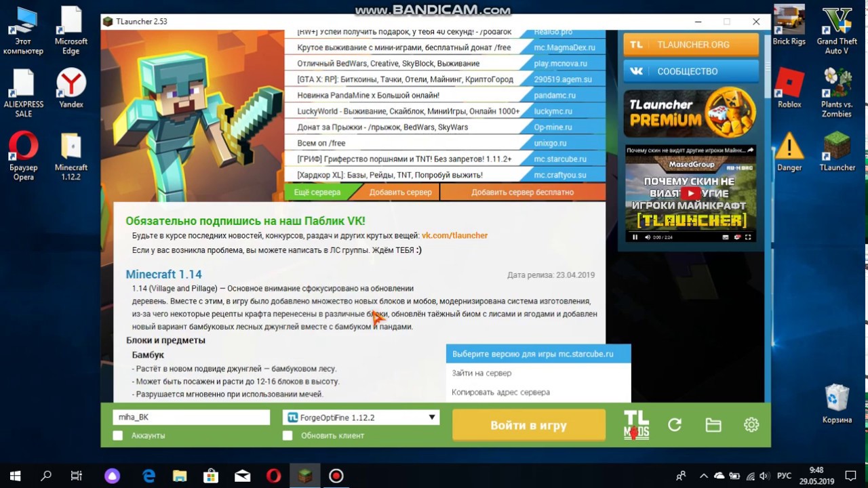The image size is (868, 488).
Task: Click the refresh versions icon
Action: pyautogui.click(x=675, y=425)
